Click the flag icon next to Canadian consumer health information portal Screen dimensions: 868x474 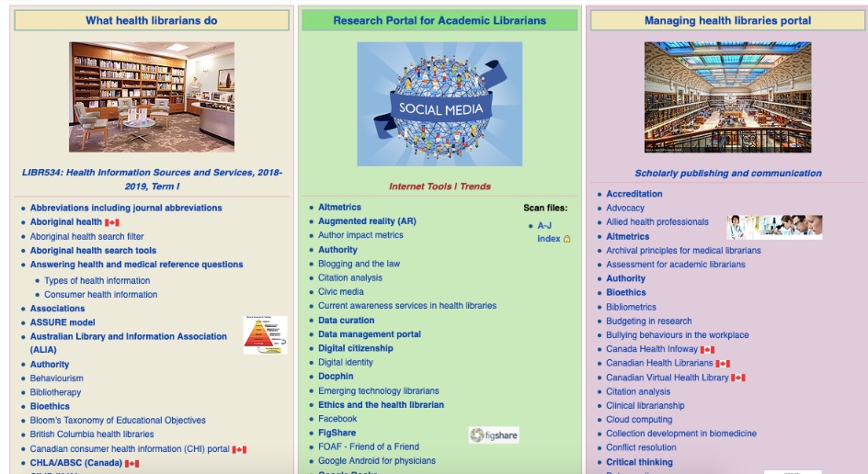[239, 450]
